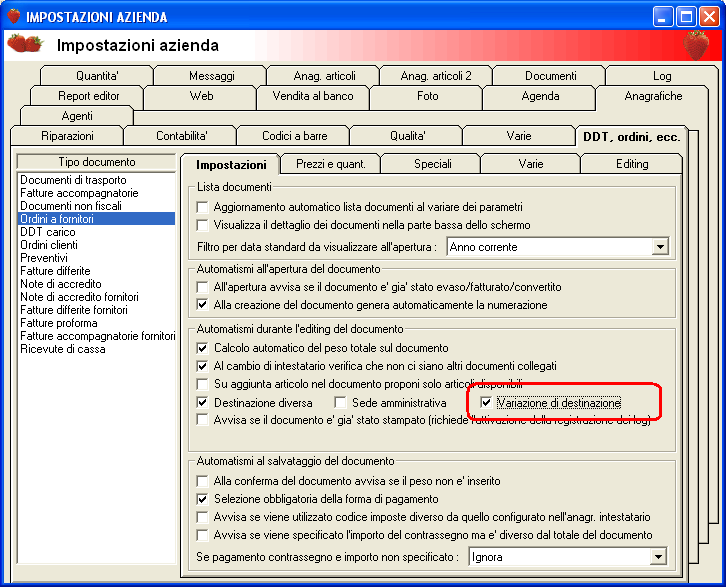Image resolution: width=726 pixels, height=587 pixels.
Task: Select Fatture differite list row
Action: pyautogui.click(x=97, y=271)
